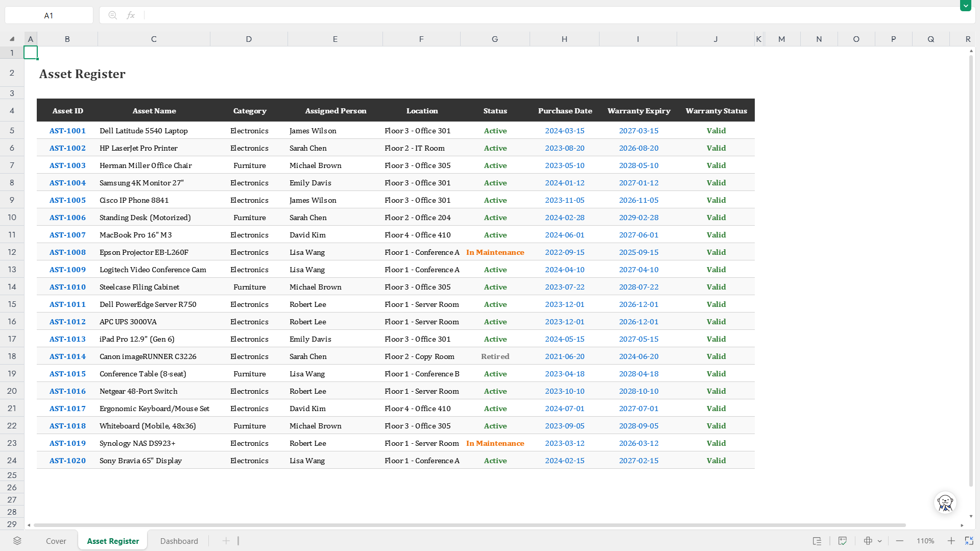The width and height of the screenshot is (980, 551).
Task: Click asset ID AST-1014
Action: 67,356
